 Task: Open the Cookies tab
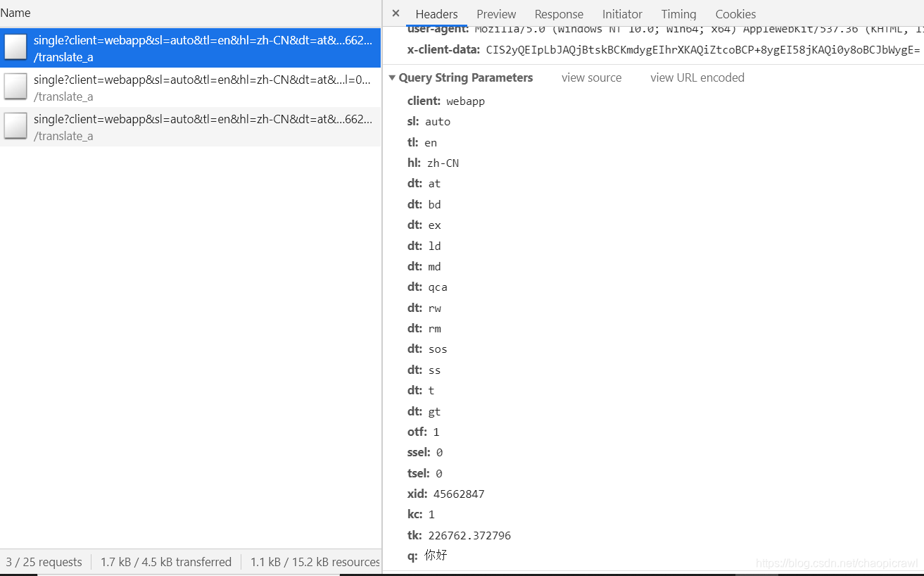pyautogui.click(x=735, y=14)
